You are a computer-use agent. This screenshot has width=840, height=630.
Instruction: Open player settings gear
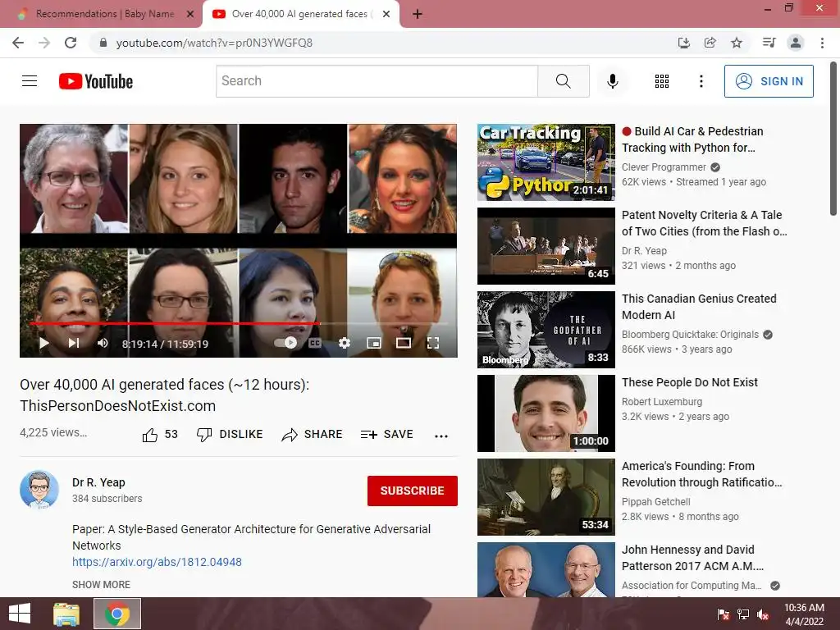tap(345, 343)
